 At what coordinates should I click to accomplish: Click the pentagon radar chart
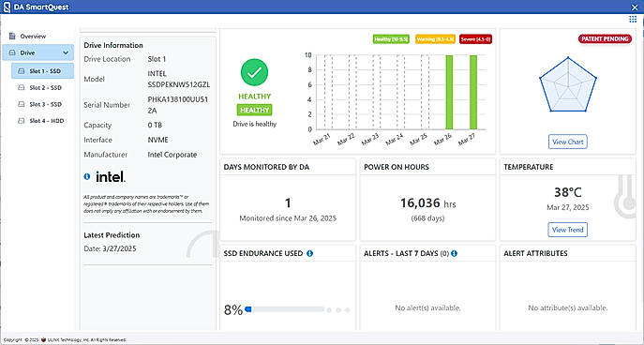coord(568,85)
